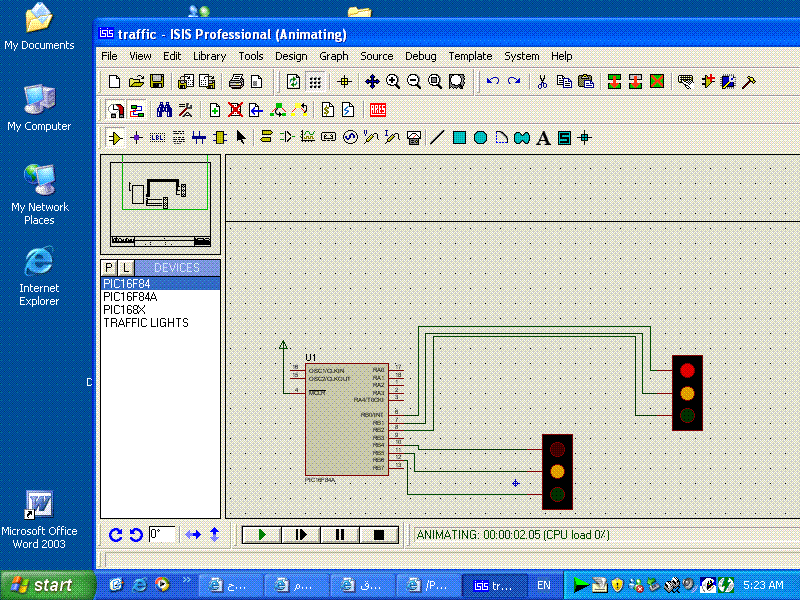Set the false origin
800x600 pixels.
point(344,82)
